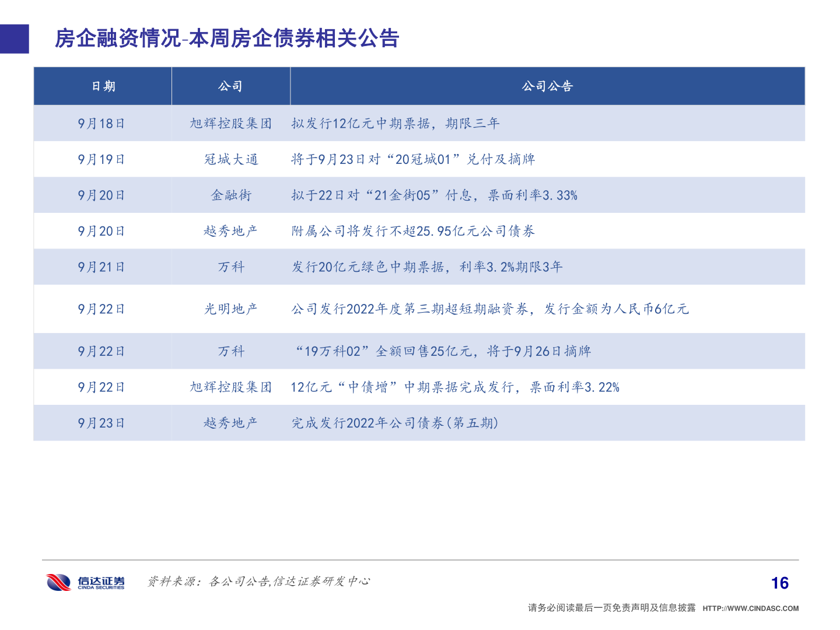
Task: Select the 冠城大通 company cell
Action: click(x=230, y=159)
